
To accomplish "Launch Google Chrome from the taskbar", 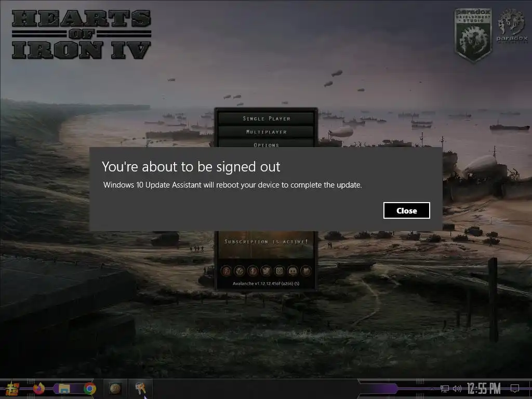I will [90, 389].
